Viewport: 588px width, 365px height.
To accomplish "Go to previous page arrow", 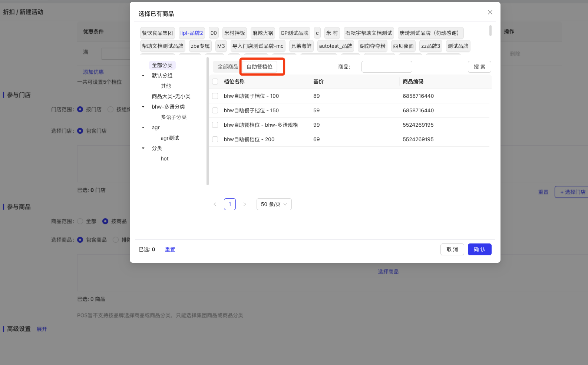I will pyautogui.click(x=215, y=204).
